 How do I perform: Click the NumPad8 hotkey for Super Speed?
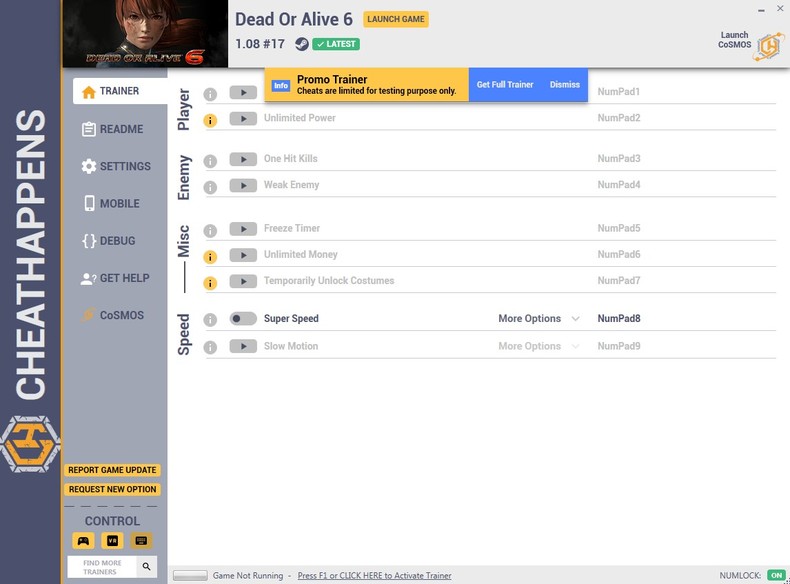click(619, 318)
